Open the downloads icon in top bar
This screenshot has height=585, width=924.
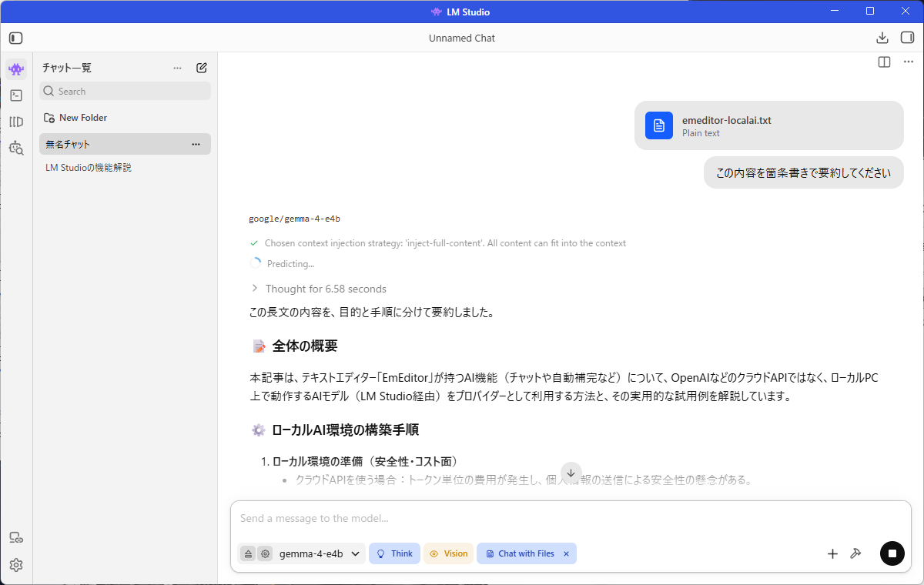pos(882,38)
